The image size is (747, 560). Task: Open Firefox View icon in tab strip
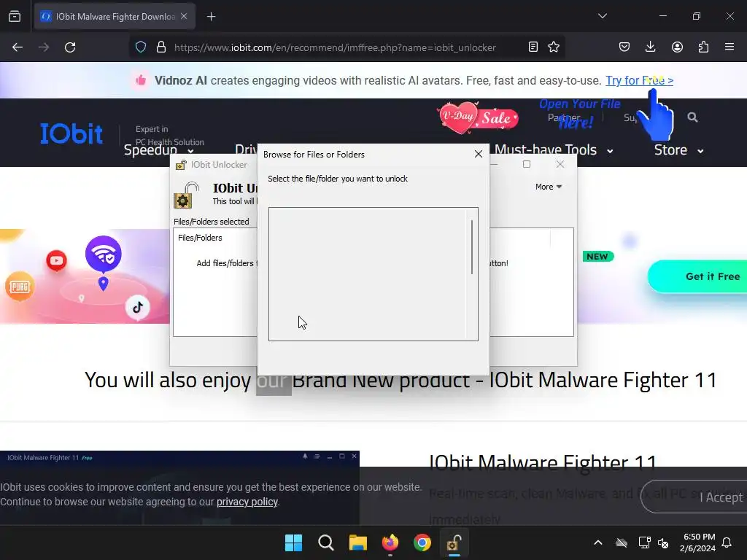tap(15, 16)
